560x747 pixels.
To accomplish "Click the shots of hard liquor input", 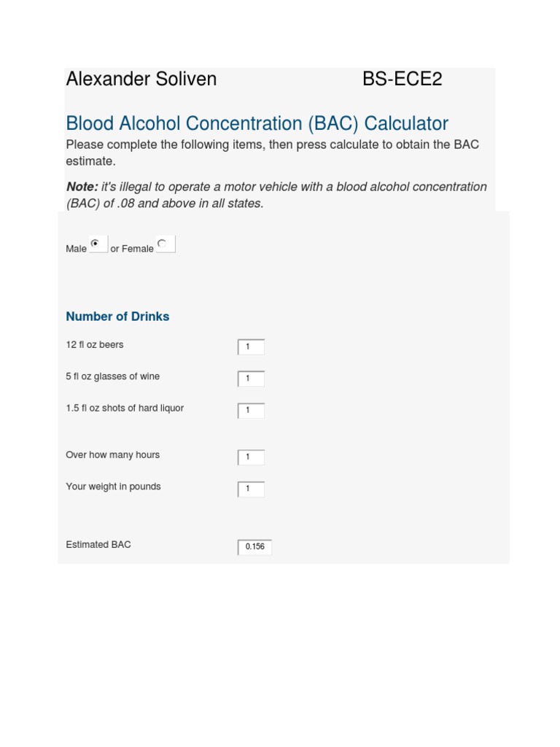I will coord(251,411).
